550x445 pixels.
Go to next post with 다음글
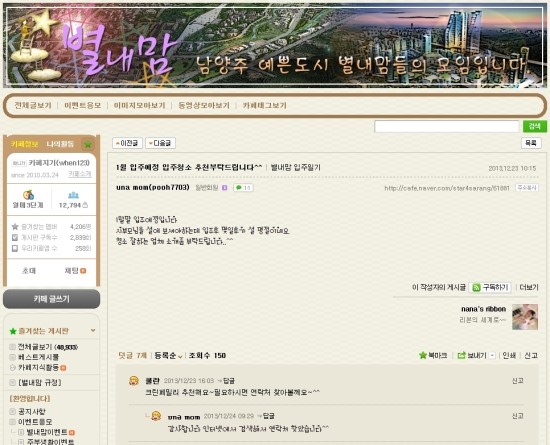coord(160,143)
